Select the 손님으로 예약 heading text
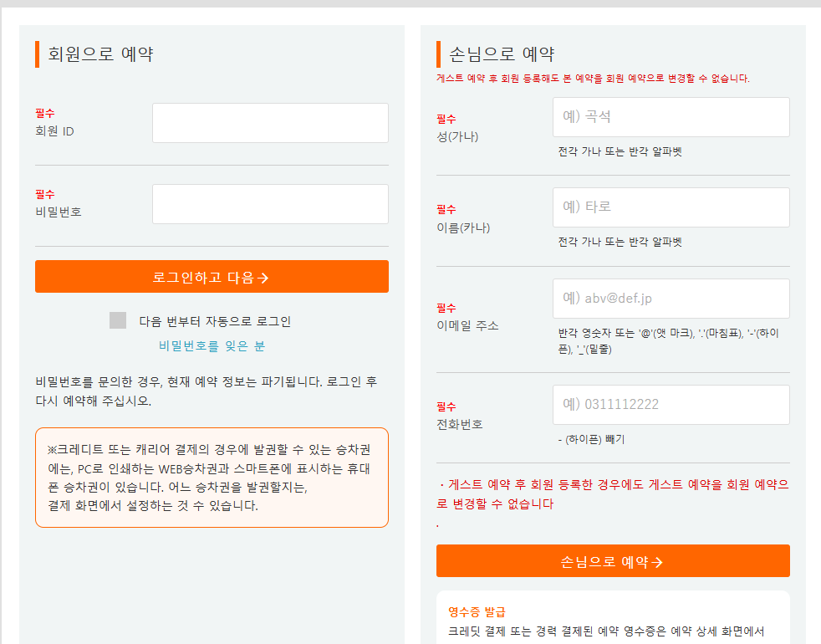The width and height of the screenshot is (821, 644). coord(502,54)
